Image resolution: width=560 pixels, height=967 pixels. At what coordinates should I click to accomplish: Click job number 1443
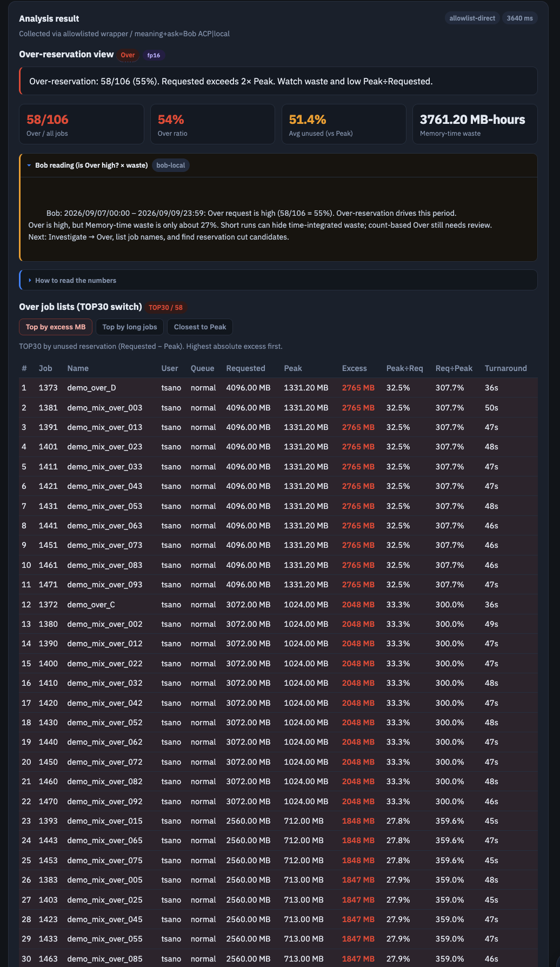[48, 840]
